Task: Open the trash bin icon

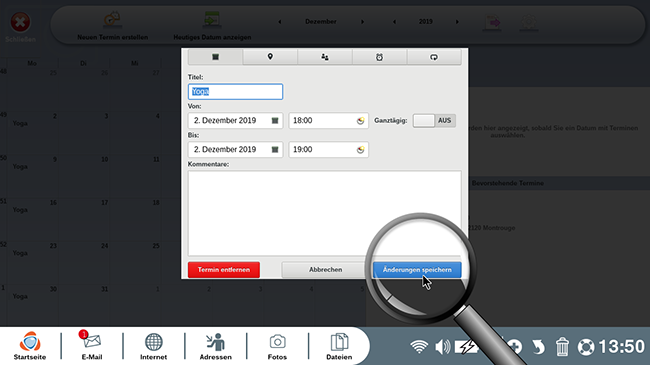Action: pyautogui.click(x=562, y=347)
